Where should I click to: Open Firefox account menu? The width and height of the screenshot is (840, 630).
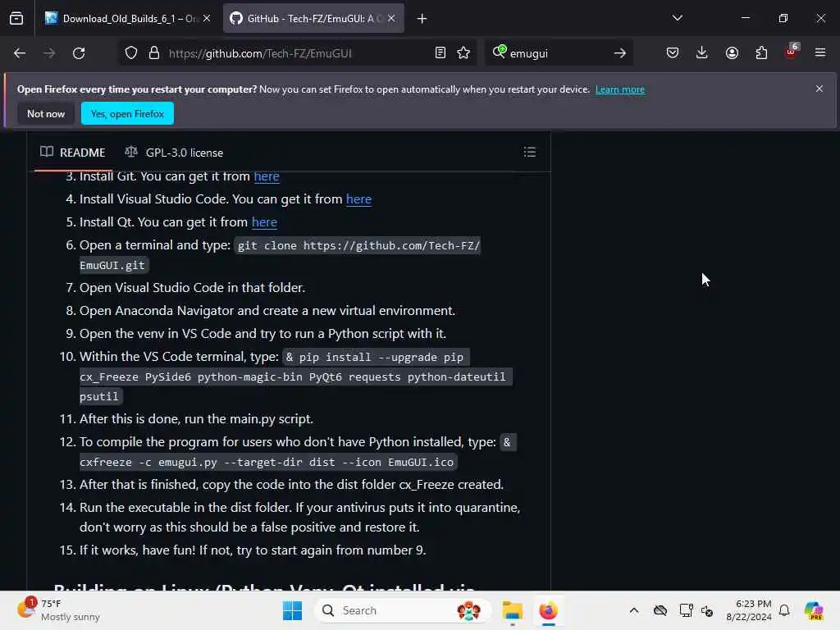tap(732, 52)
